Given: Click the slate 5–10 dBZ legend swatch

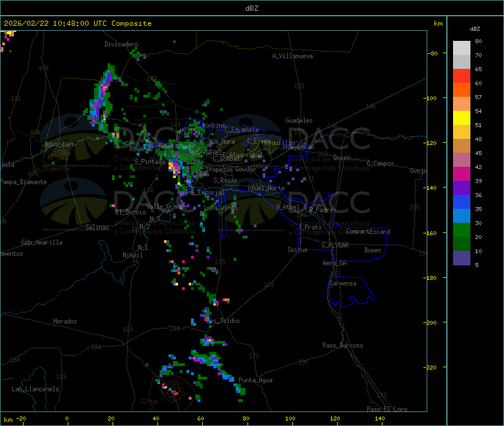Looking at the screenshot, I should click(461, 258).
